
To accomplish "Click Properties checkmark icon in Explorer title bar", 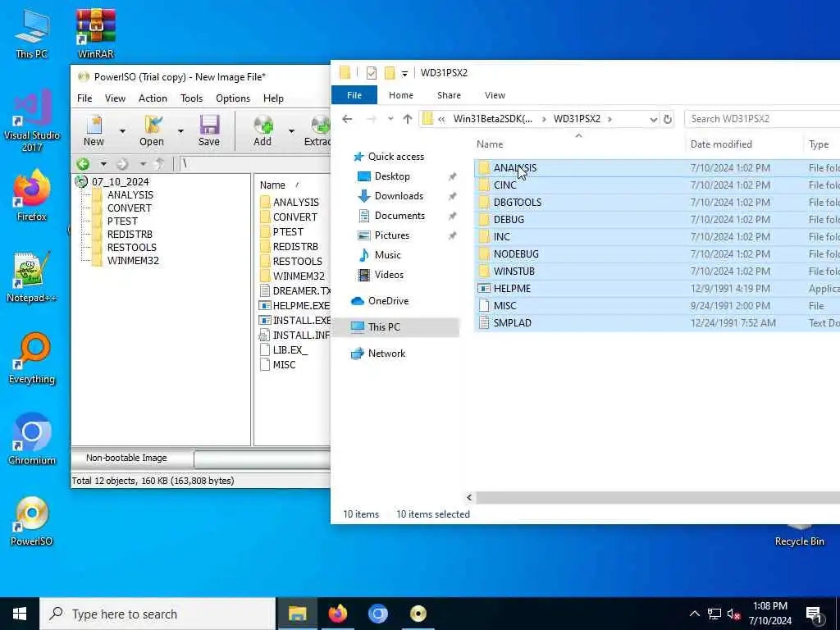I will point(372,73).
